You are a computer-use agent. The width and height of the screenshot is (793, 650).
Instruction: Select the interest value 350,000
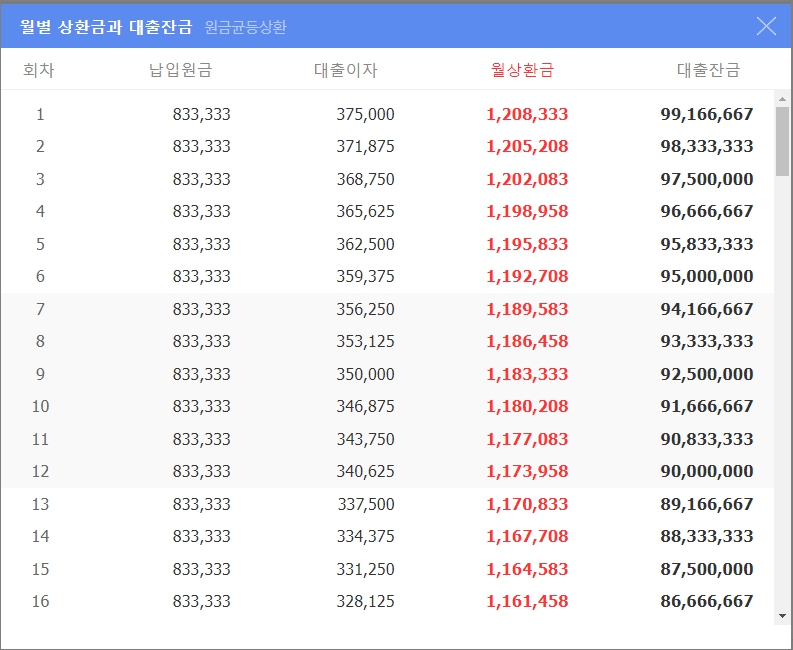[366, 374]
